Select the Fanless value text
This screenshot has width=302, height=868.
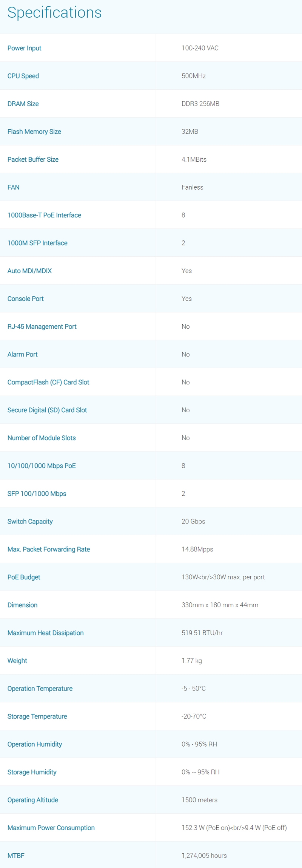pos(192,188)
